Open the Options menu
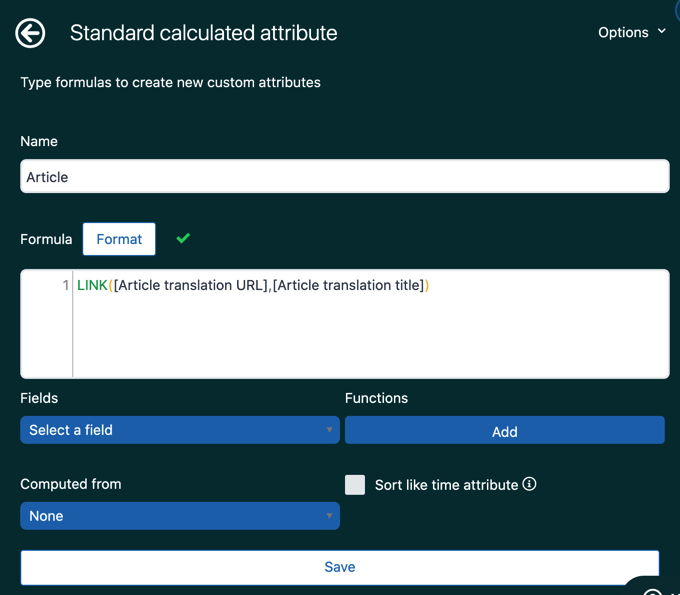 [x=623, y=32]
